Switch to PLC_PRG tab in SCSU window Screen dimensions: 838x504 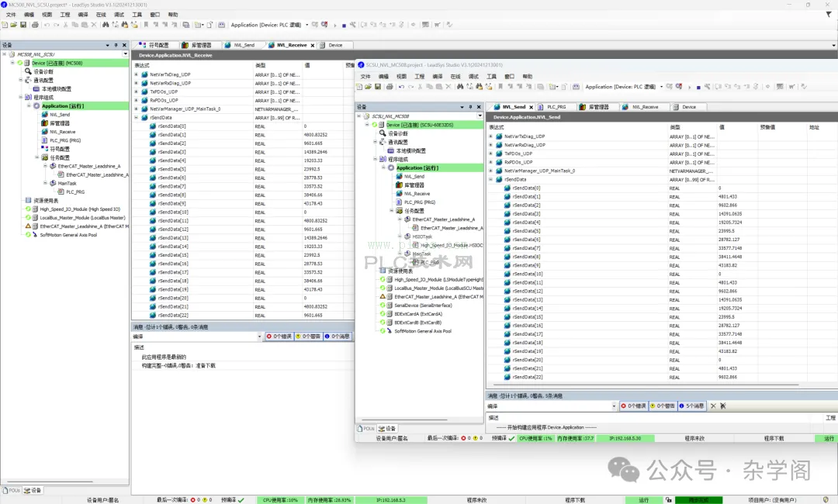(556, 107)
